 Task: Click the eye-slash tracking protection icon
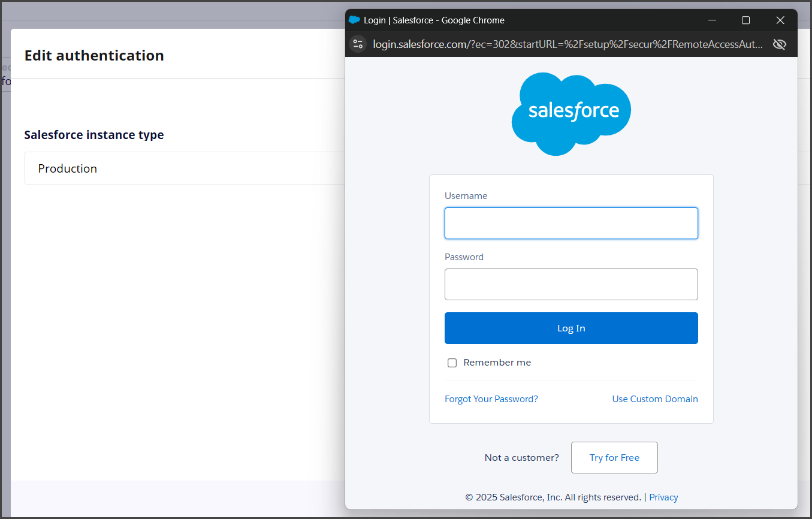[779, 44]
